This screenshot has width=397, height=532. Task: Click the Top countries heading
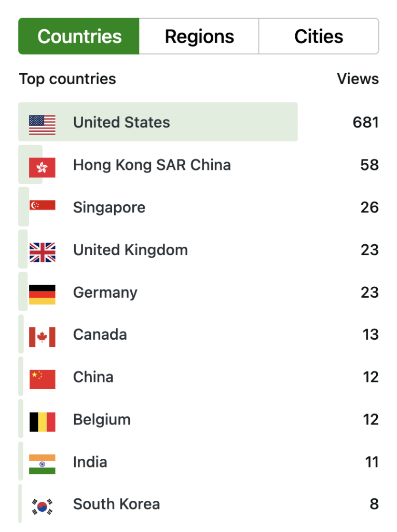point(67,79)
